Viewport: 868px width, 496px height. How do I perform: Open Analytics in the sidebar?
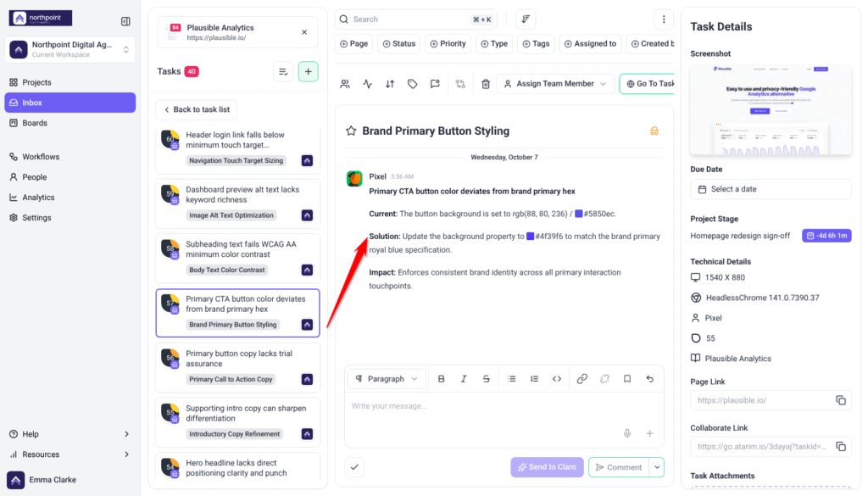pyautogui.click(x=70, y=198)
